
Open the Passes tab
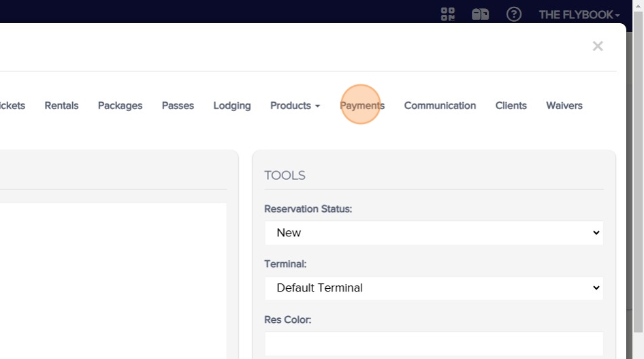click(178, 106)
